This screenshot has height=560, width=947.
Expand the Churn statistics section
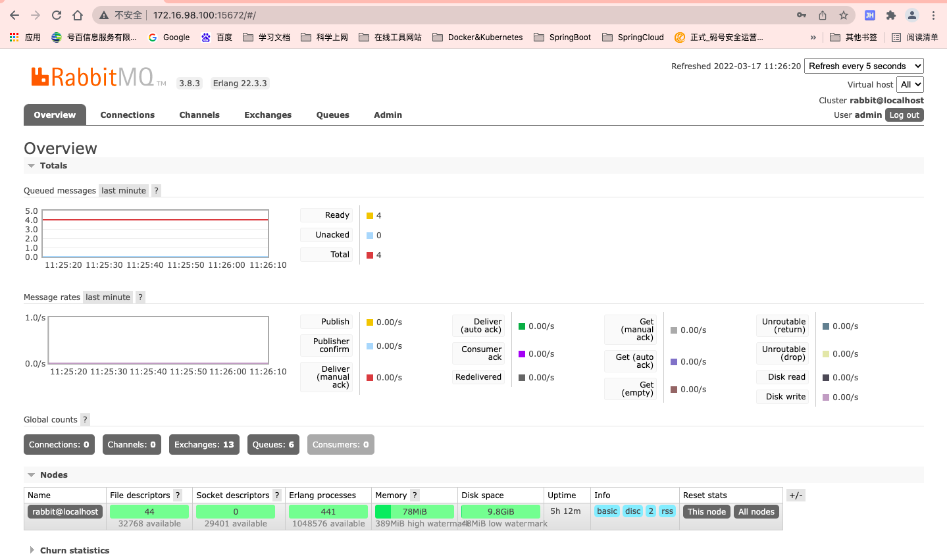(68, 550)
